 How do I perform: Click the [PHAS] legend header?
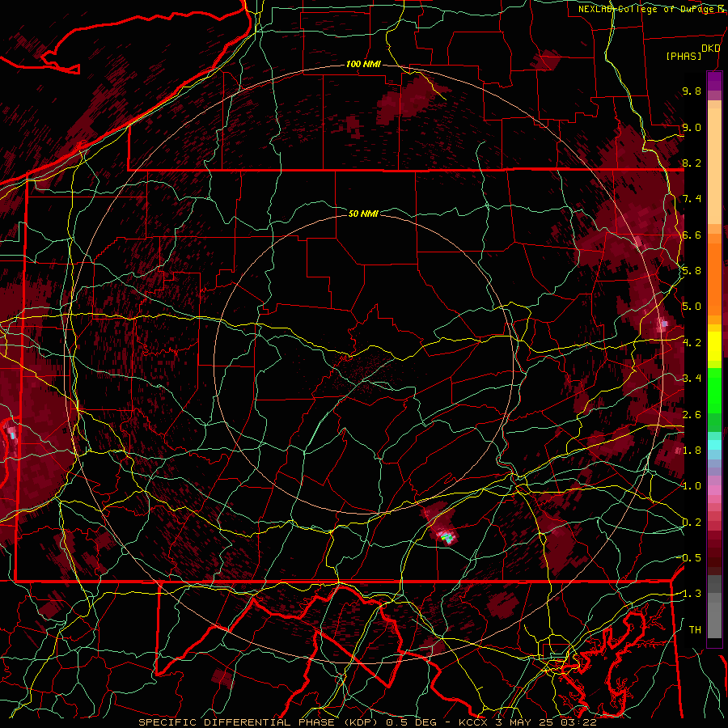click(x=684, y=56)
